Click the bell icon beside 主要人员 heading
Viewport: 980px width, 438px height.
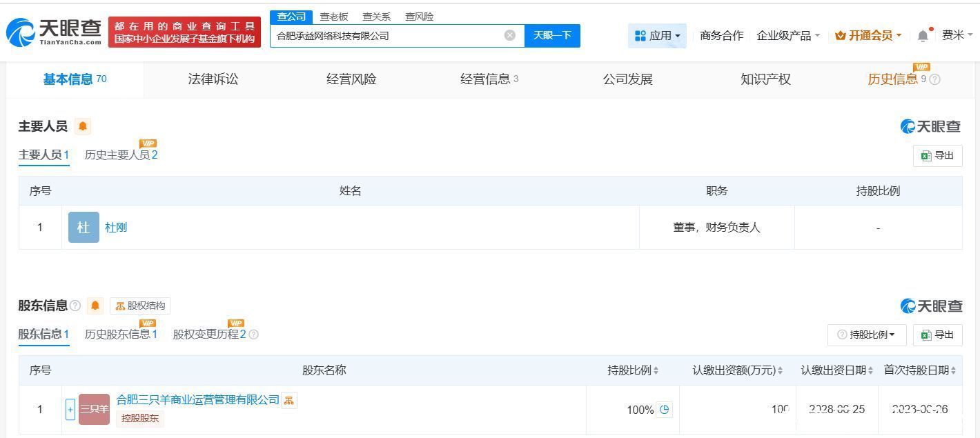(x=82, y=126)
